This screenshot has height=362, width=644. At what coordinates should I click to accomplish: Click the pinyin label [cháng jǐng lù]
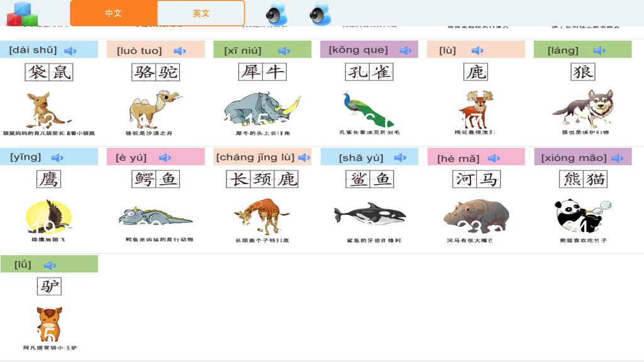[255, 157]
